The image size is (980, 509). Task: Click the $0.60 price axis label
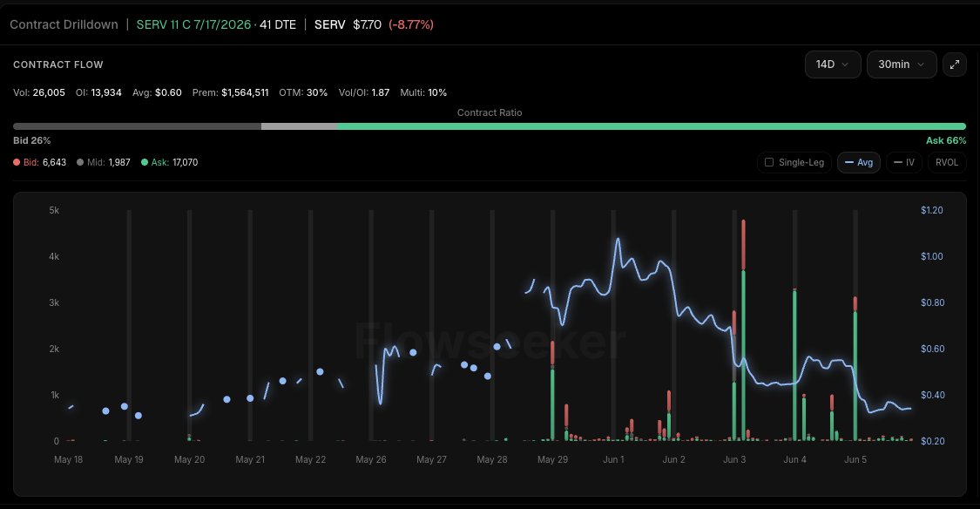[x=932, y=349]
